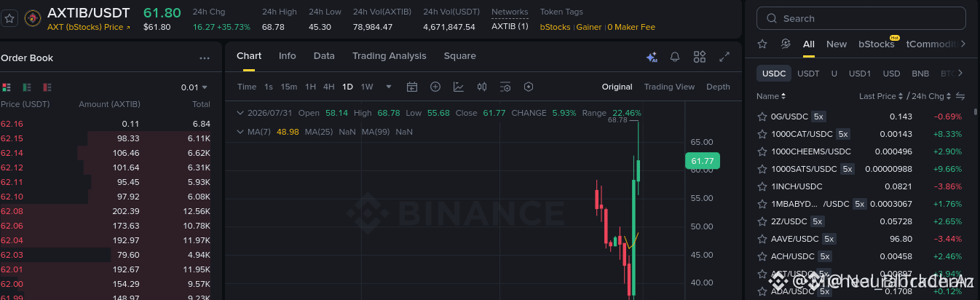Filter by USDT quote
Image resolution: width=980 pixels, height=300 pixels.
coord(808,74)
